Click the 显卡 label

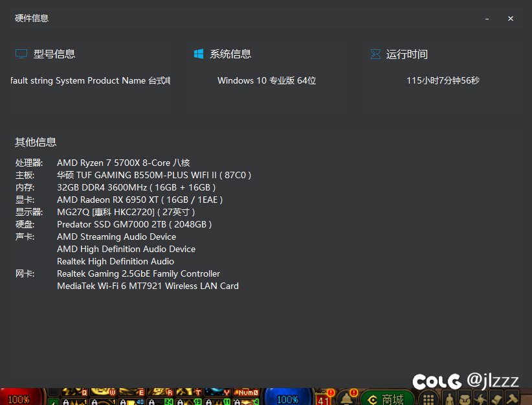pos(25,200)
